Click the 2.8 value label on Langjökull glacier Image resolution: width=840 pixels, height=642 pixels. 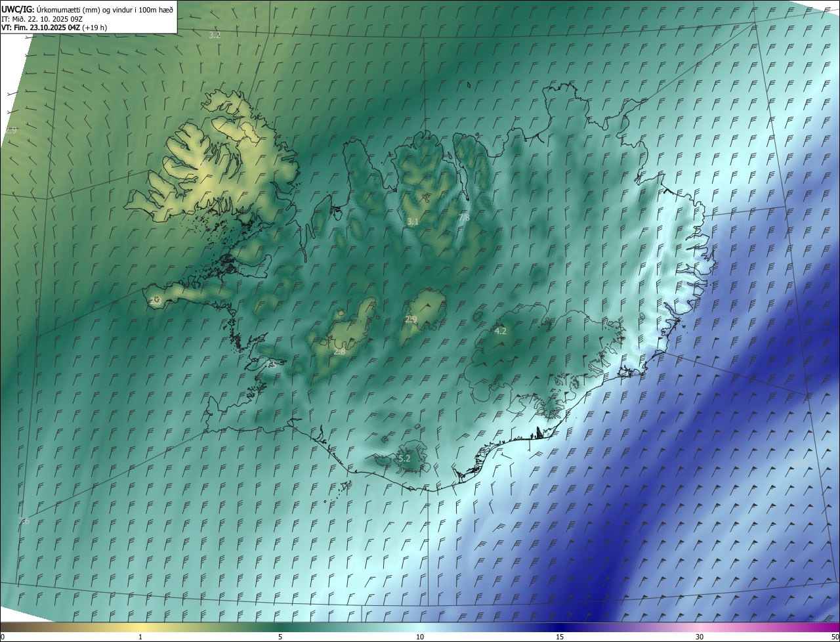click(x=339, y=351)
